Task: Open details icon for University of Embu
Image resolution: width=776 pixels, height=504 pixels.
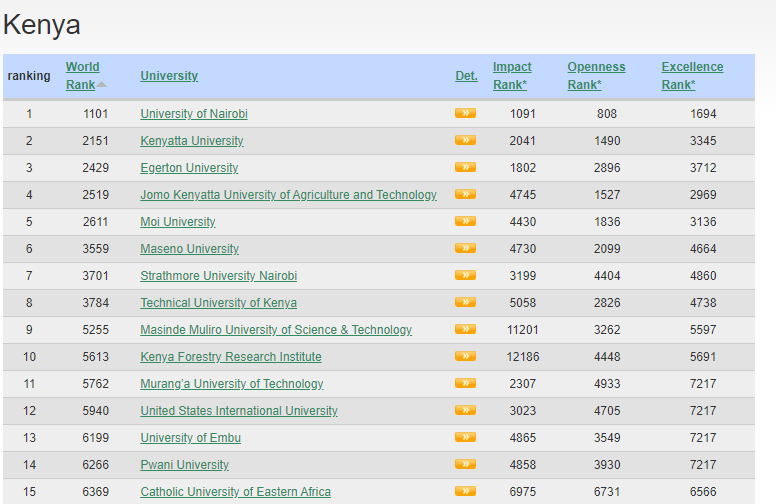Action: pos(465,437)
